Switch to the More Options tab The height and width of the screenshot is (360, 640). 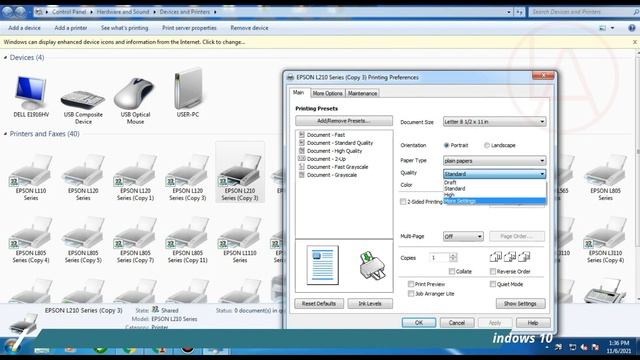point(327,93)
